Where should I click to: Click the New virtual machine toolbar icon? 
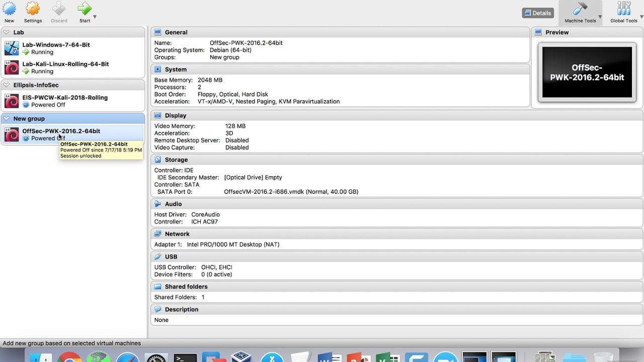click(9, 9)
